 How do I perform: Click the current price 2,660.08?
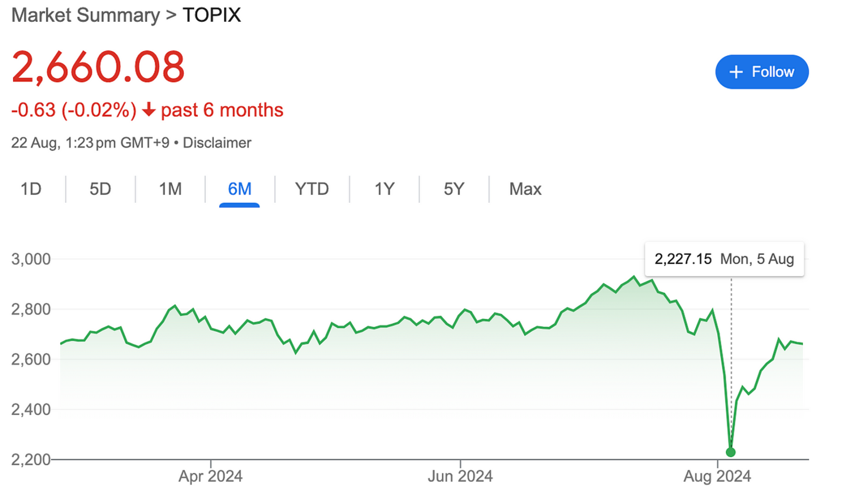click(x=98, y=67)
